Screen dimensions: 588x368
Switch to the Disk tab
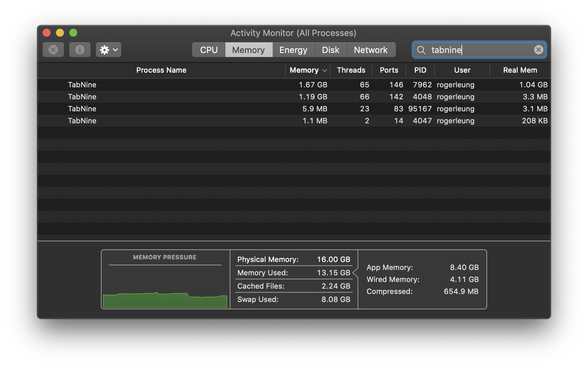point(331,50)
